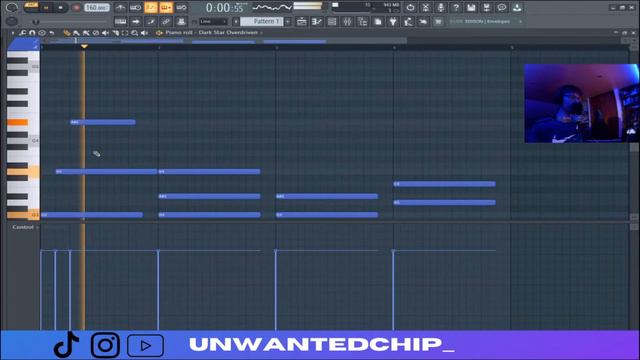Select the dashed-square Select tool
Viewport: 640px width, 360px height.
[x=125, y=33]
